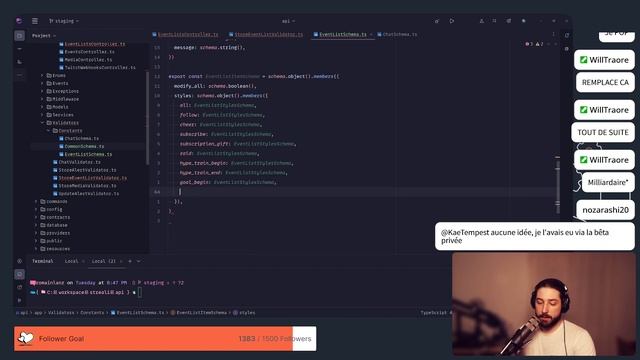The height and width of the screenshot is (360, 640).
Task: Expand the database folder
Action: 36,225
